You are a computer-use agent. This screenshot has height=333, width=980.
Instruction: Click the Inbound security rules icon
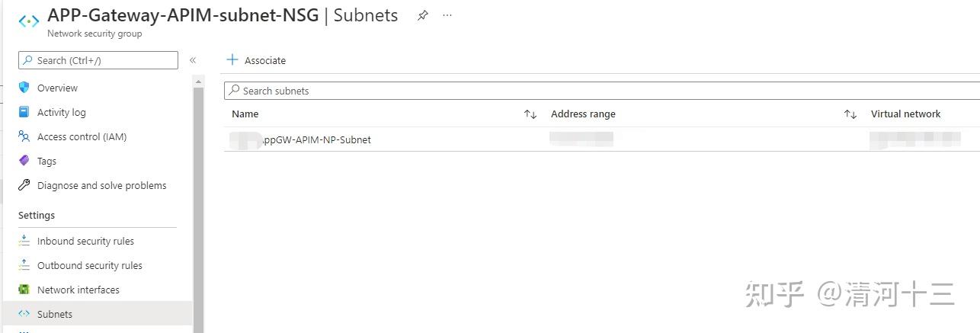(24, 241)
